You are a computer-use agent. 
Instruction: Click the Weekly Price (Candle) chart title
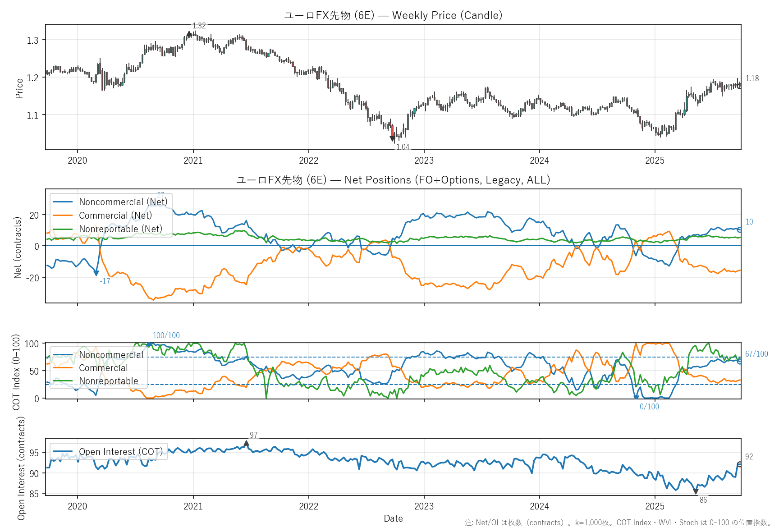click(x=393, y=15)
